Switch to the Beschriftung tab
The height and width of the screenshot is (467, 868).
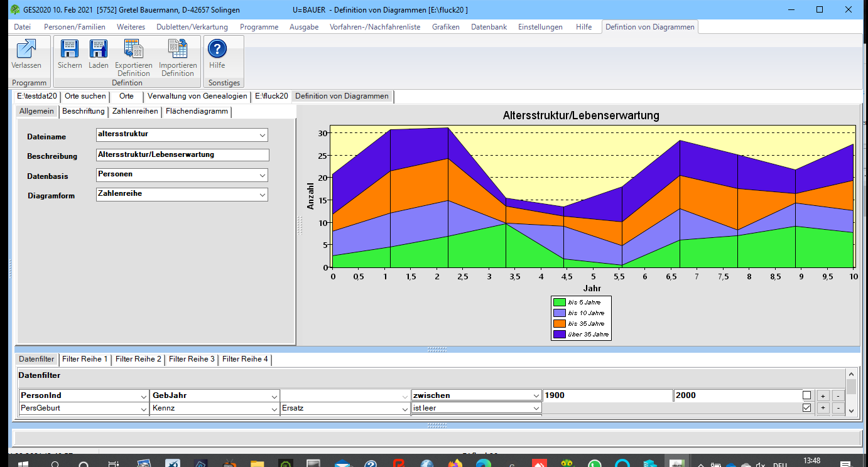pos(84,112)
